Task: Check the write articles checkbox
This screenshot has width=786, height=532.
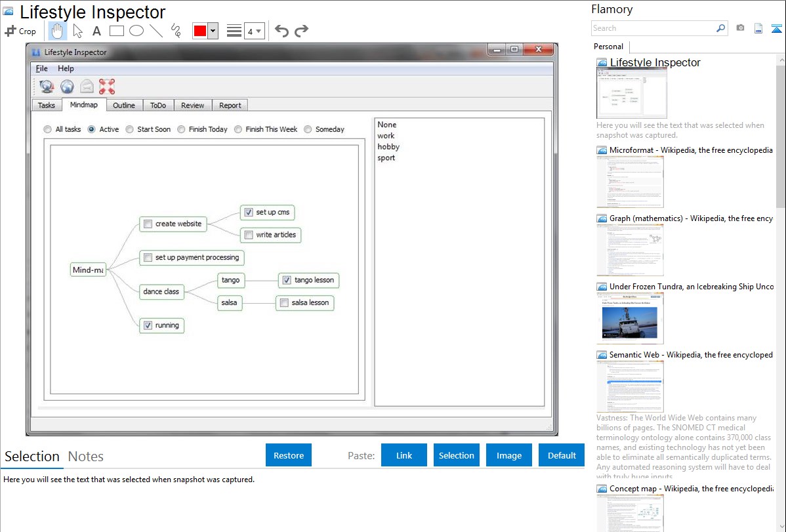Action: [248, 235]
